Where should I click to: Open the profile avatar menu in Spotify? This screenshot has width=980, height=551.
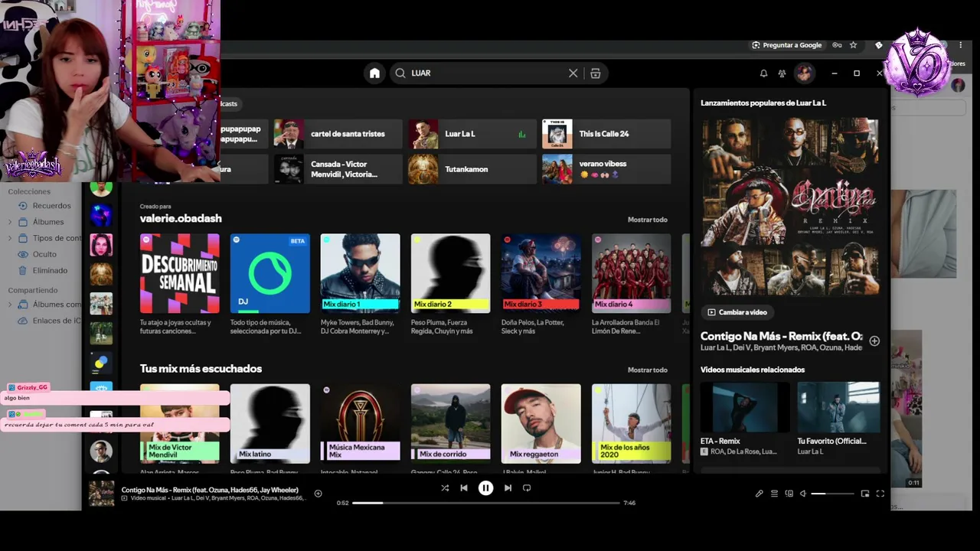(x=804, y=73)
